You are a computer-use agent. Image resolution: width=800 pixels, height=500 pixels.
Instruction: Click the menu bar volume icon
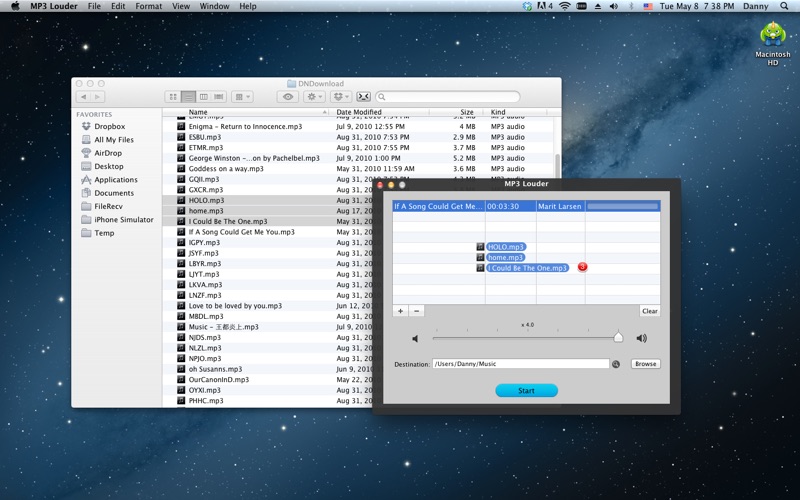[x=614, y=6]
